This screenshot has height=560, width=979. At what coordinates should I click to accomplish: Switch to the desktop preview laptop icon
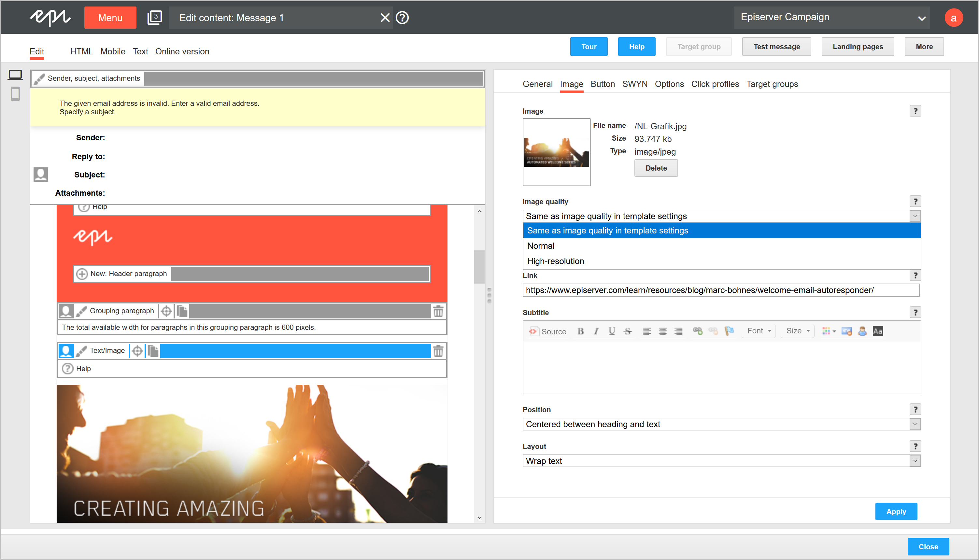pos(15,75)
